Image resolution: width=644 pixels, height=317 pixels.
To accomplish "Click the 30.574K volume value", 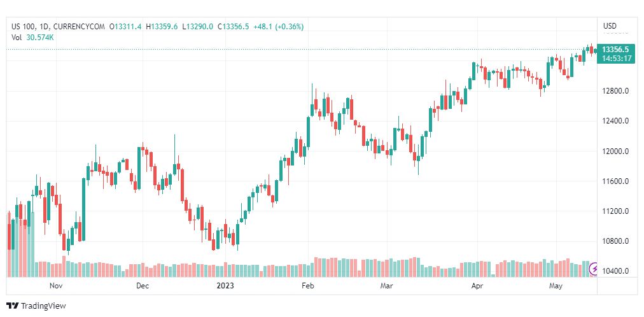I will click(x=40, y=37).
